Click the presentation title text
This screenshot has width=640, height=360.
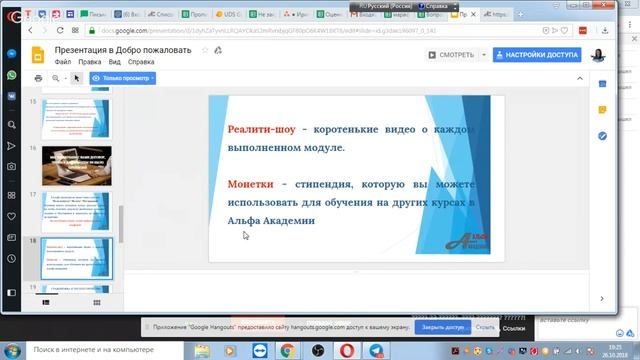pyautogui.click(x=123, y=50)
